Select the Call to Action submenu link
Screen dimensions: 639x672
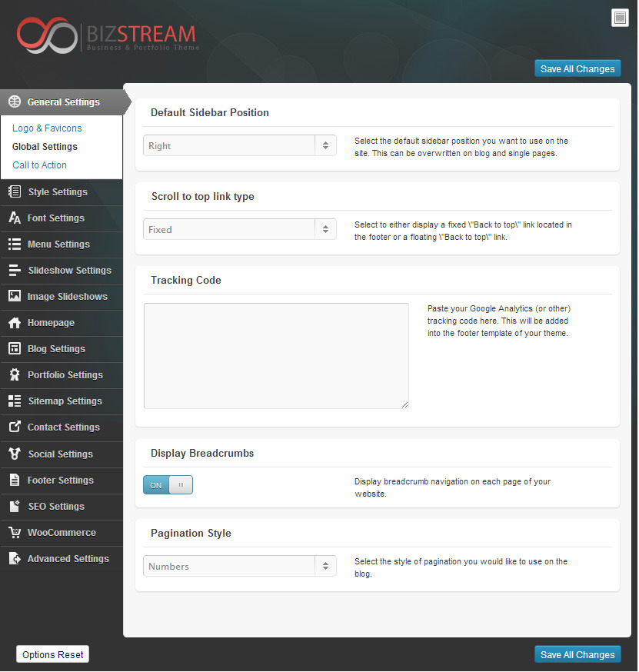pos(39,165)
